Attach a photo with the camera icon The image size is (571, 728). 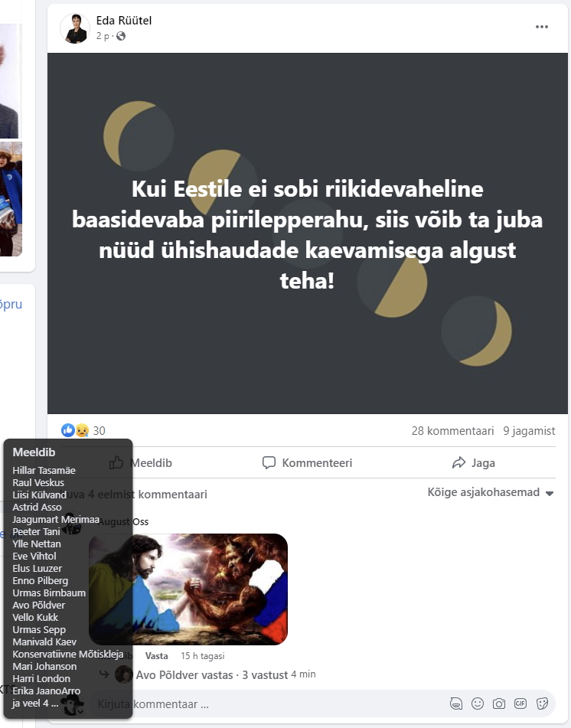click(499, 704)
